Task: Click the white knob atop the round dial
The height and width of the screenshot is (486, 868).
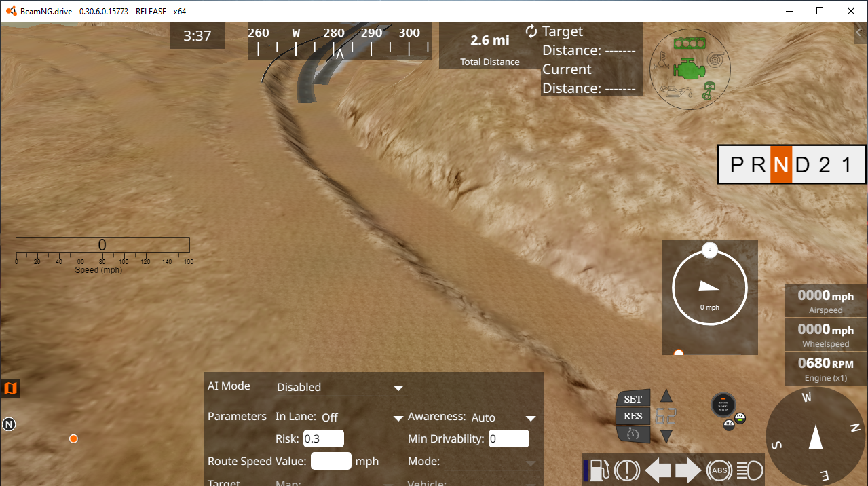Action: (710, 250)
